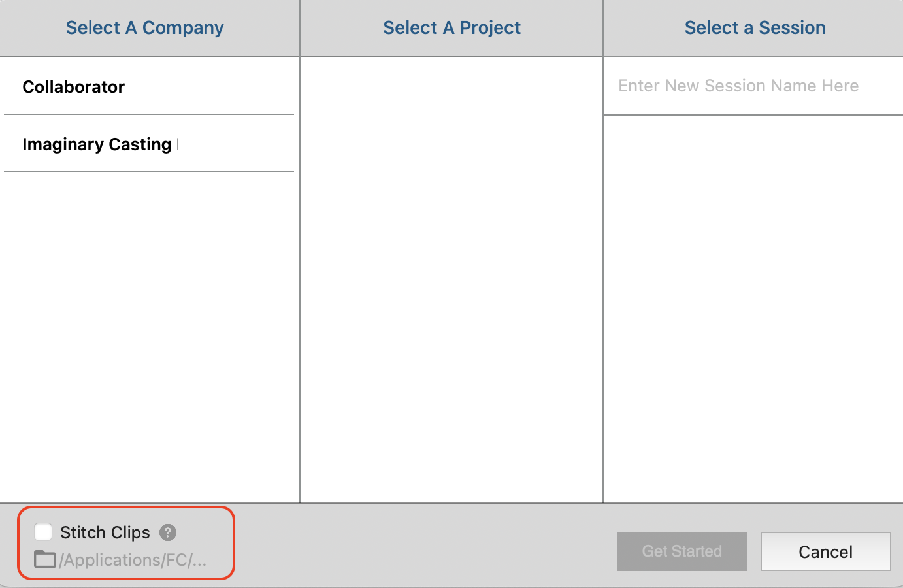Enable the Stitch Clips checkbox
The width and height of the screenshot is (903, 588).
[43, 532]
